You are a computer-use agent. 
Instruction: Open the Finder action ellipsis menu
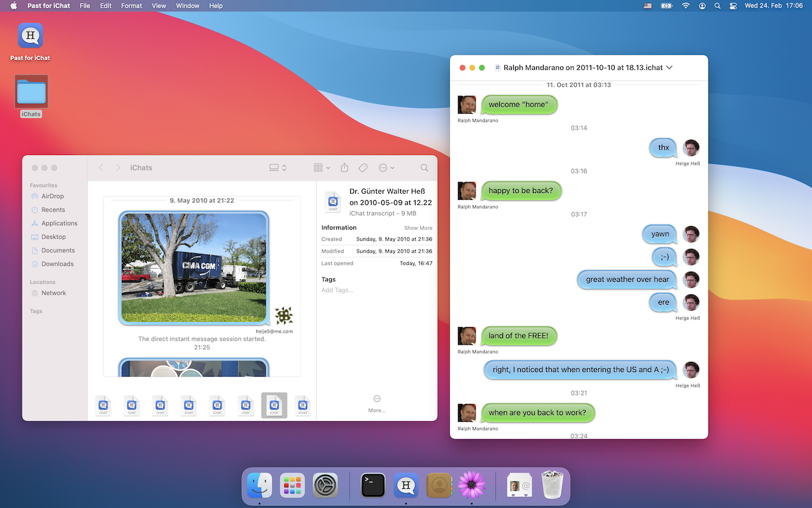[386, 168]
